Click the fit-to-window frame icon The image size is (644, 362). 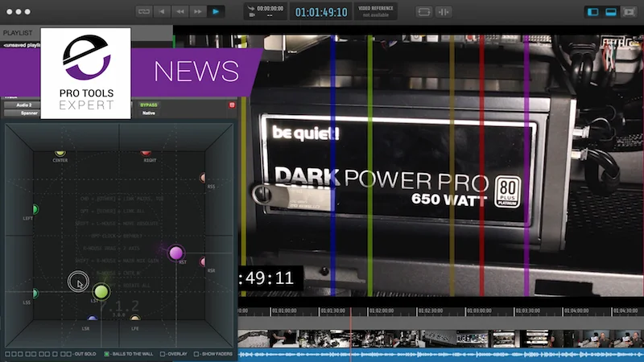(x=423, y=12)
